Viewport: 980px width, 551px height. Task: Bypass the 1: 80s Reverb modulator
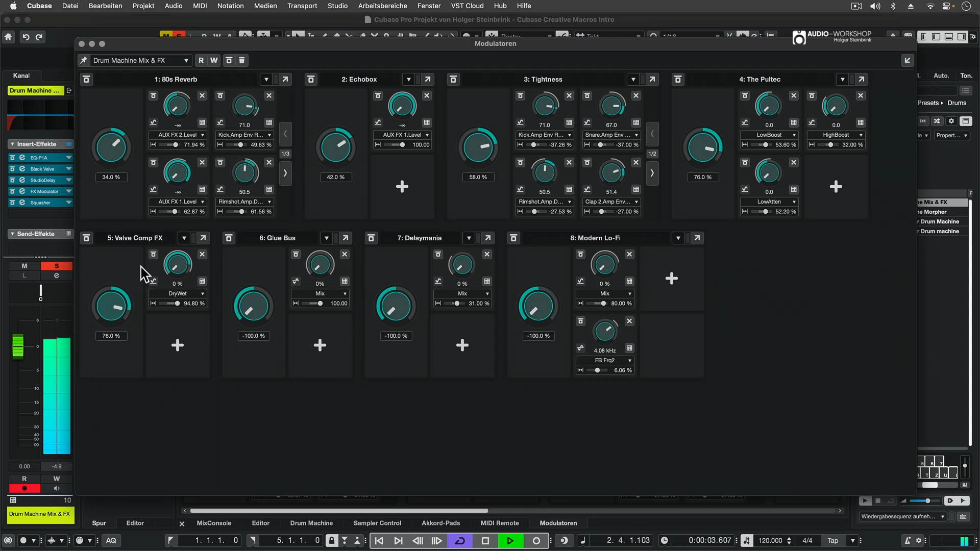[86, 79]
